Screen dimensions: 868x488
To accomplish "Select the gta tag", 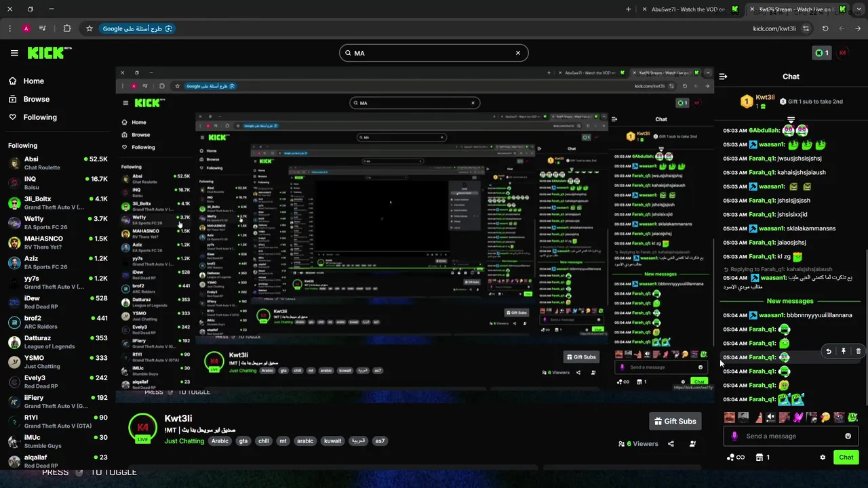I will pyautogui.click(x=243, y=441).
